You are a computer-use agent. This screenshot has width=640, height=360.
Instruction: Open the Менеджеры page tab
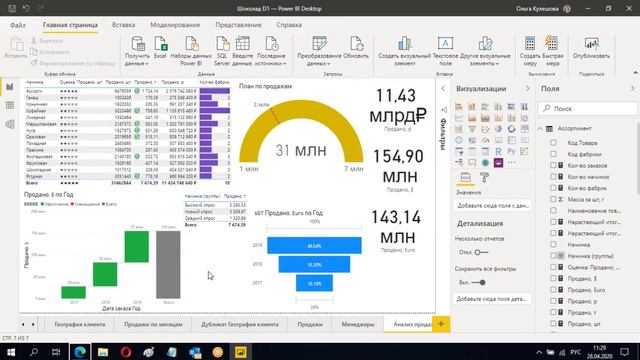(x=358, y=324)
